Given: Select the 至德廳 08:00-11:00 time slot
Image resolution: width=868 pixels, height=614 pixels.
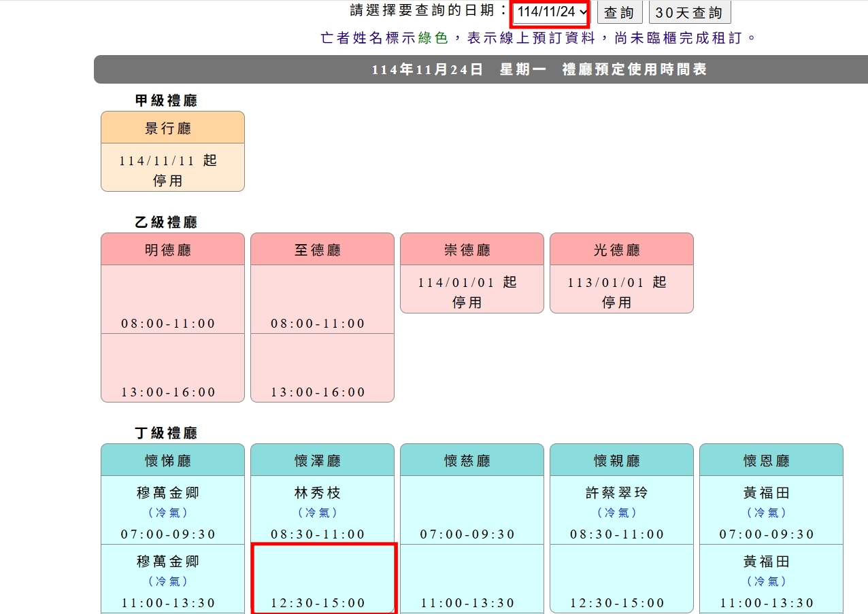Looking at the screenshot, I should click(x=322, y=299).
